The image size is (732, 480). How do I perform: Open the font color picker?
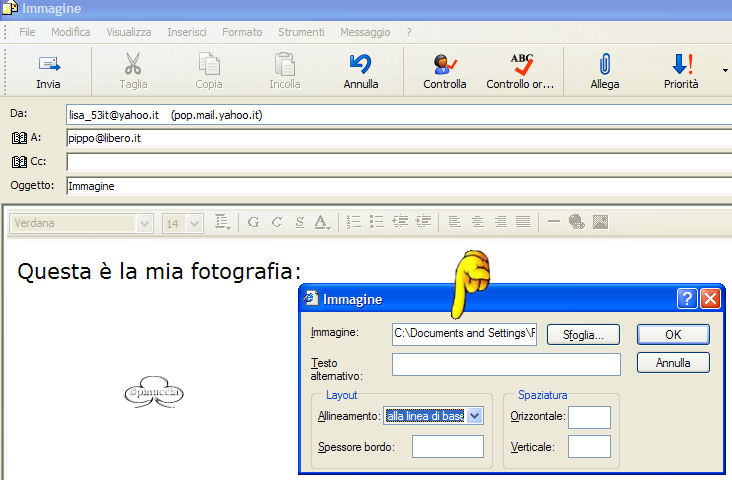[322, 222]
